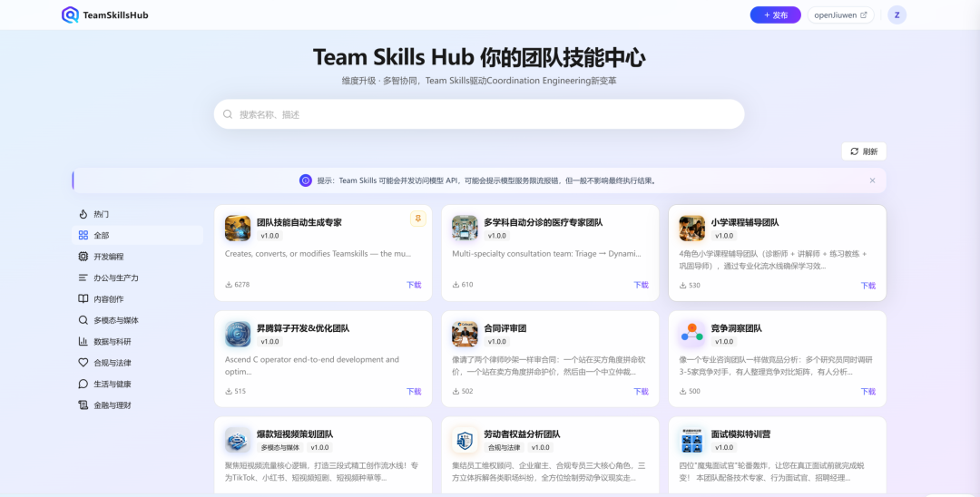Image resolution: width=980 pixels, height=497 pixels.
Task: Dismiss the 提示 notice banner
Action: click(873, 180)
